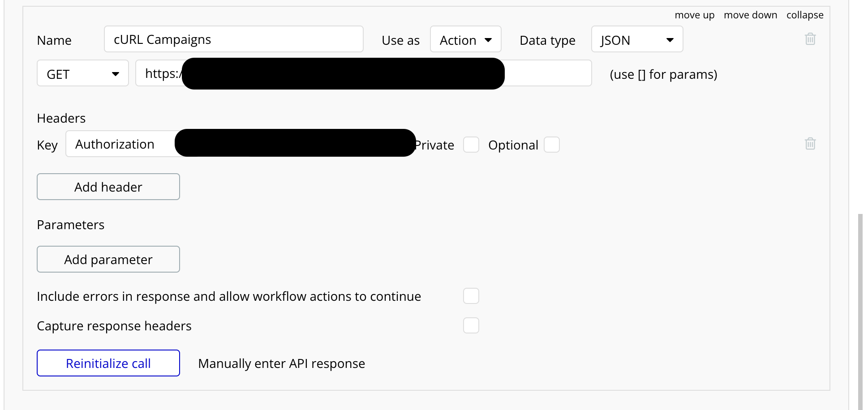Screen dimensions: 868x410
Task: Delete the Authorization header row
Action: 810,144
